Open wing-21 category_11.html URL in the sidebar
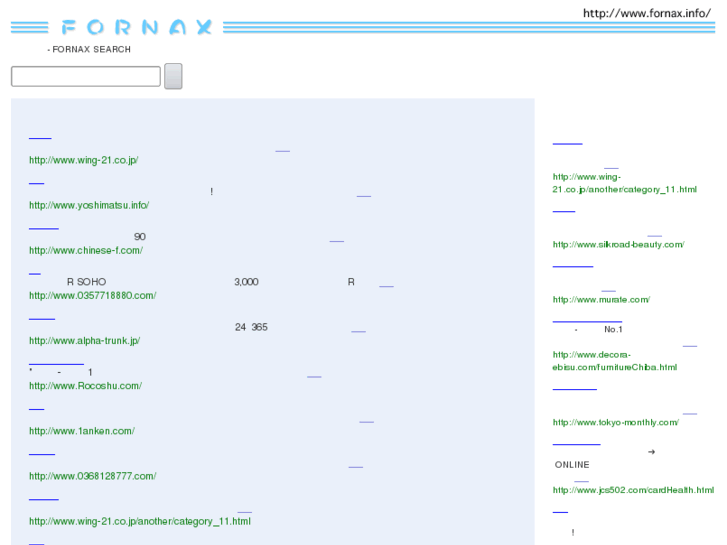This screenshot has width=727, height=545. click(625, 183)
